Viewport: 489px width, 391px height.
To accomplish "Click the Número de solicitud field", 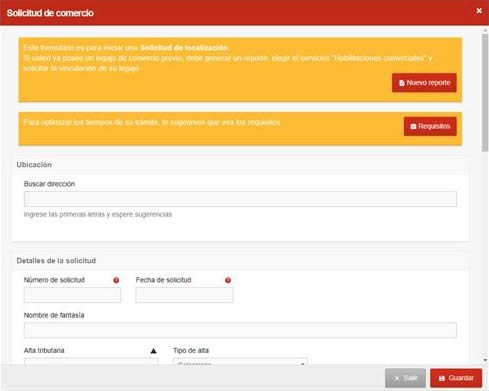I will [x=72, y=295].
